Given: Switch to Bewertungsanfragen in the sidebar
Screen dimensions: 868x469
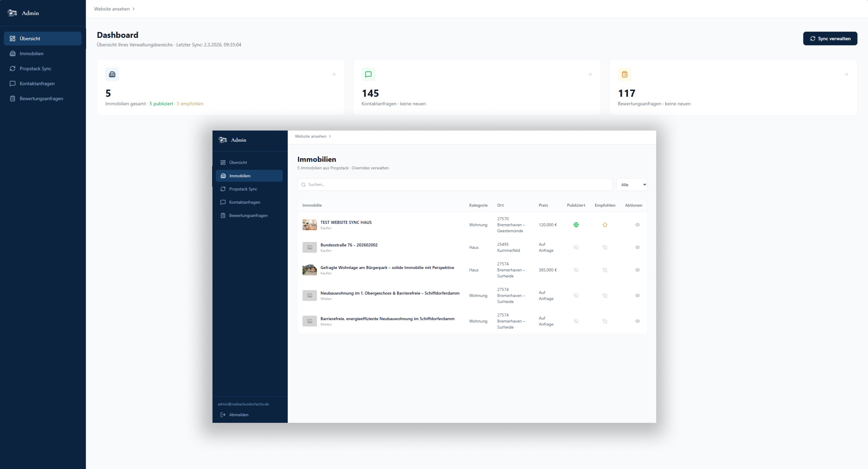Looking at the screenshot, I should point(248,215).
